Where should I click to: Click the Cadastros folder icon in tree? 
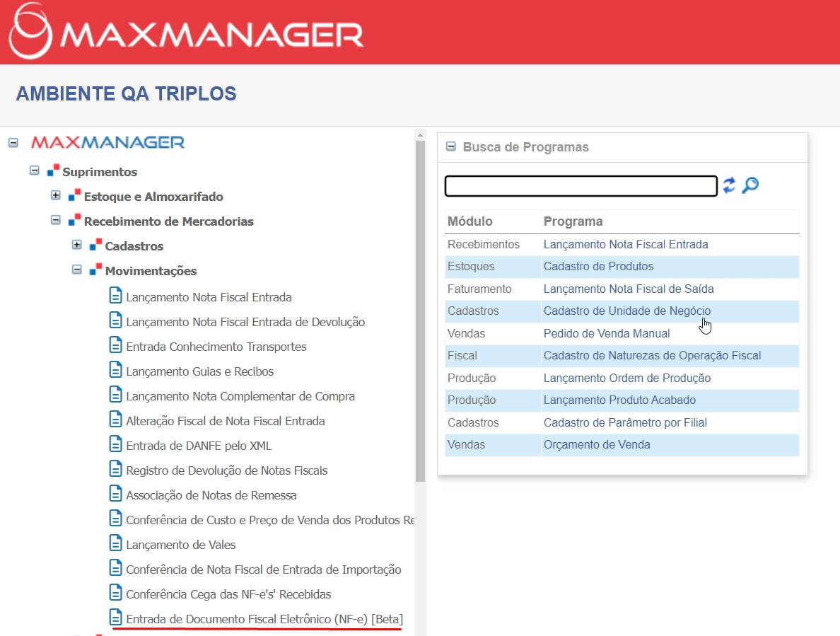click(95, 245)
